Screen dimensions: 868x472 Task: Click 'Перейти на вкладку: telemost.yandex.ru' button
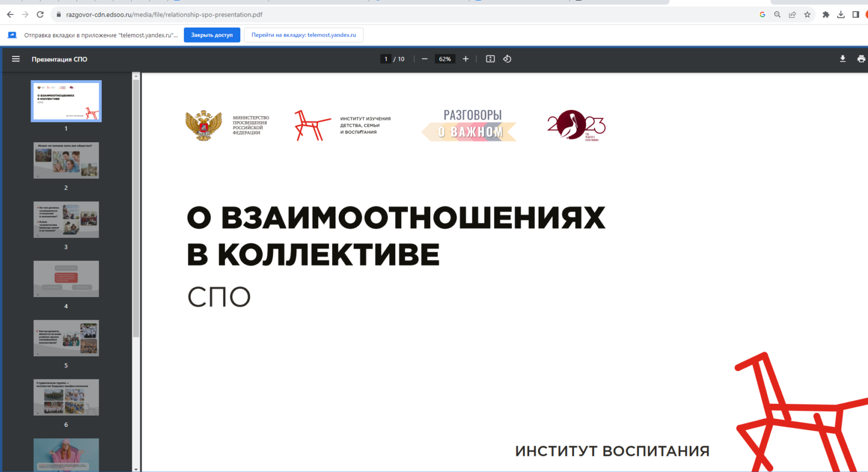(x=303, y=35)
